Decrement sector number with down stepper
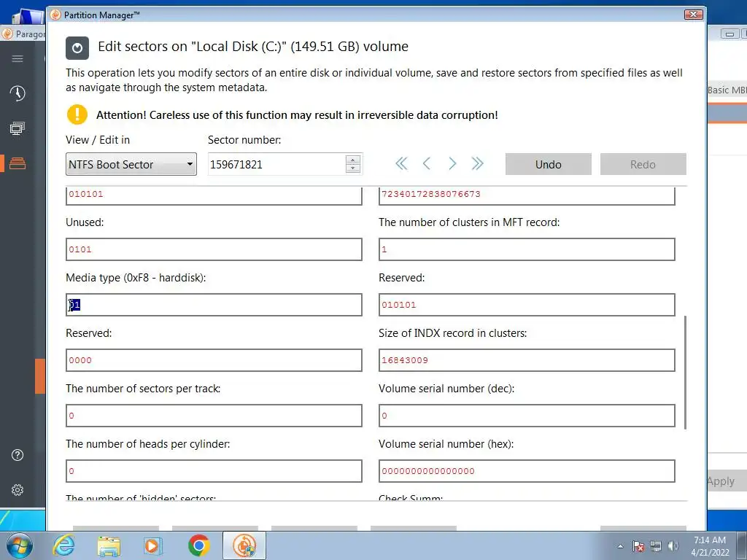Viewport: 747px width, 560px height. (352, 169)
